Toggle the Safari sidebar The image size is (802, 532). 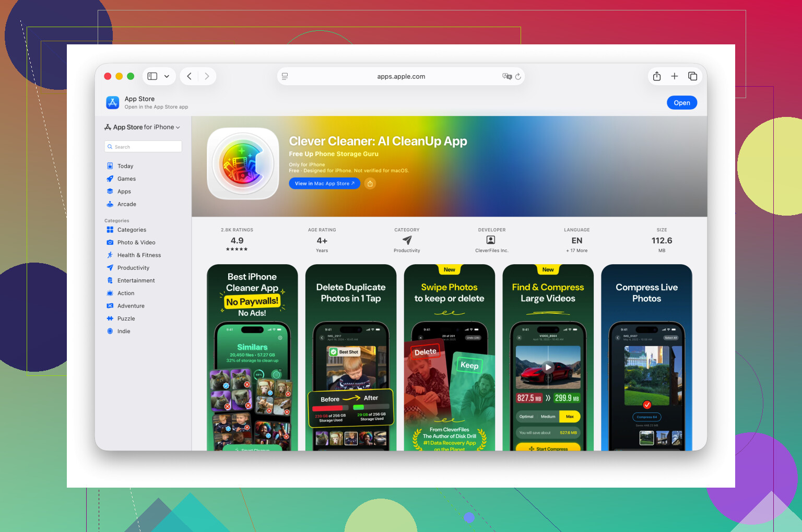pyautogui.click(x=152, y=76)
